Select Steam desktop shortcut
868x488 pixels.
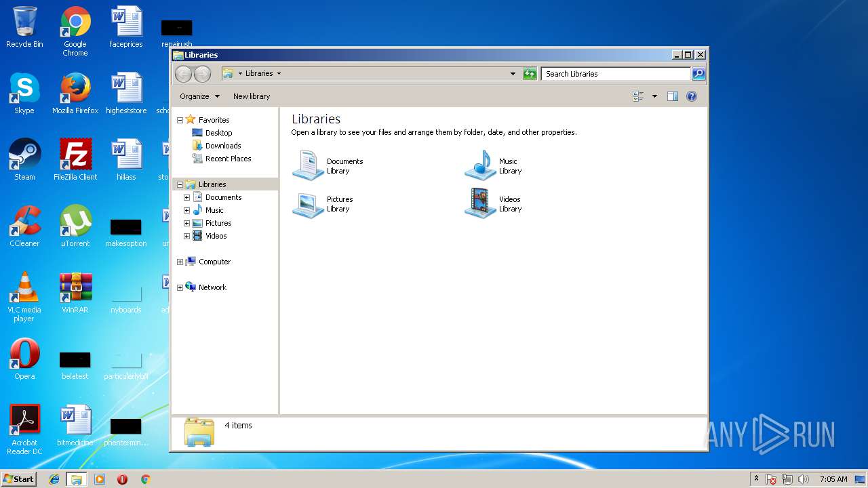point(24,160)
